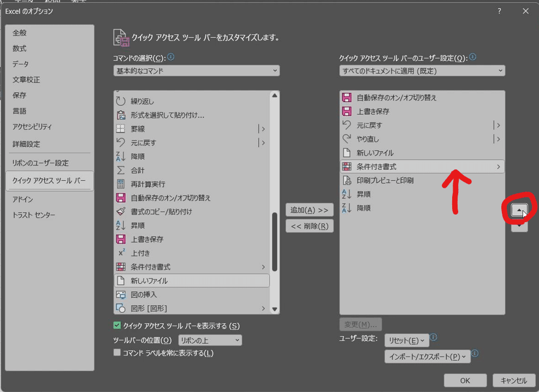Click the command list scrollbar thumb
The image size is (539, 392).
[274, 242]
